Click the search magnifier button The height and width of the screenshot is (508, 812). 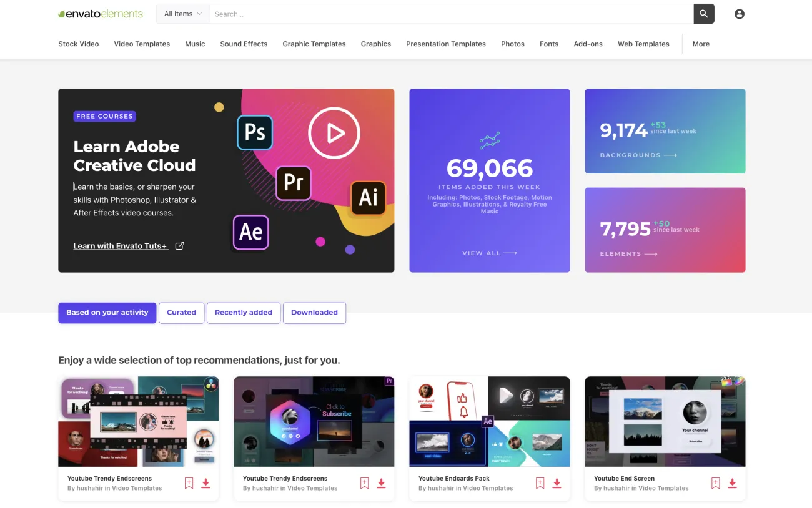pyautogui.click(x=704, y=14)
